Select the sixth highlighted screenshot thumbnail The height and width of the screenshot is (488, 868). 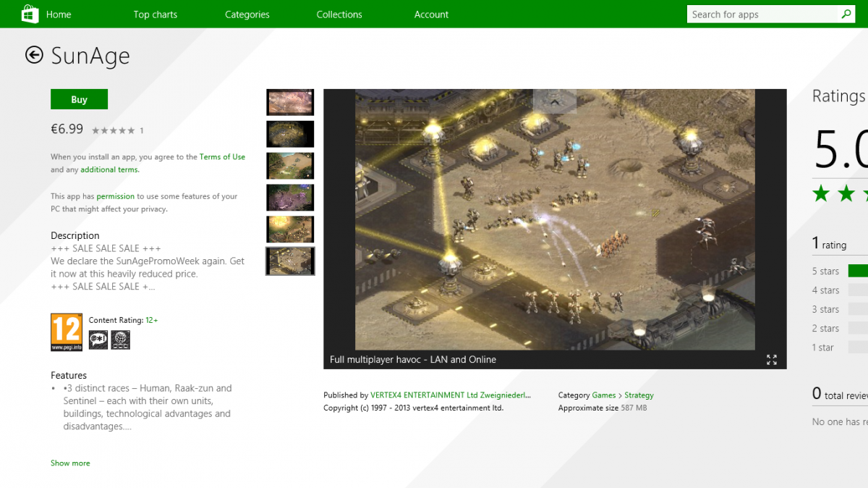tap(290, 261)
